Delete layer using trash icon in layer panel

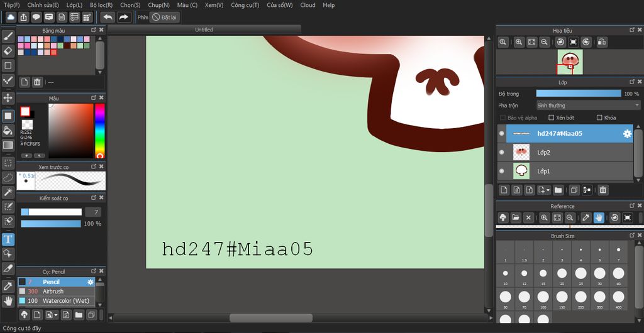[602, 190]
